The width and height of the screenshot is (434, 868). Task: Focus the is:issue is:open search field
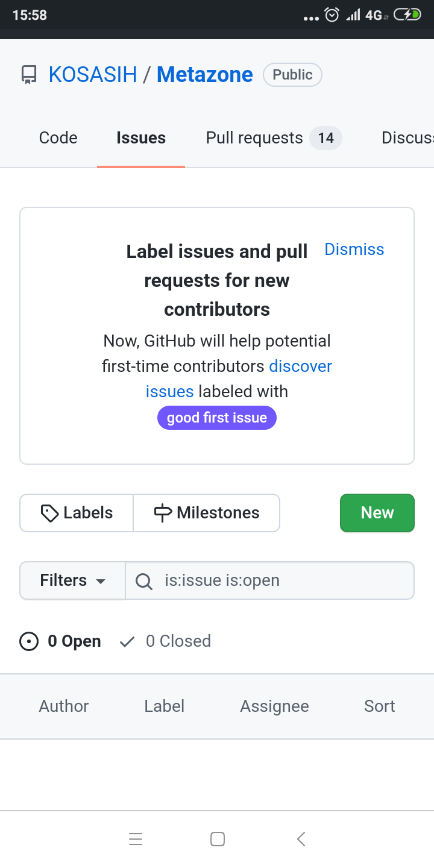pos(283,580)
